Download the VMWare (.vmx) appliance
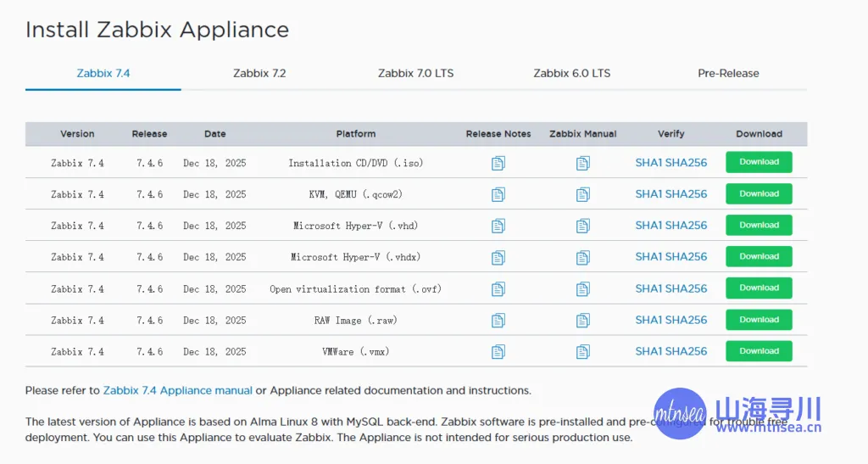 click(x=759, y=351)
